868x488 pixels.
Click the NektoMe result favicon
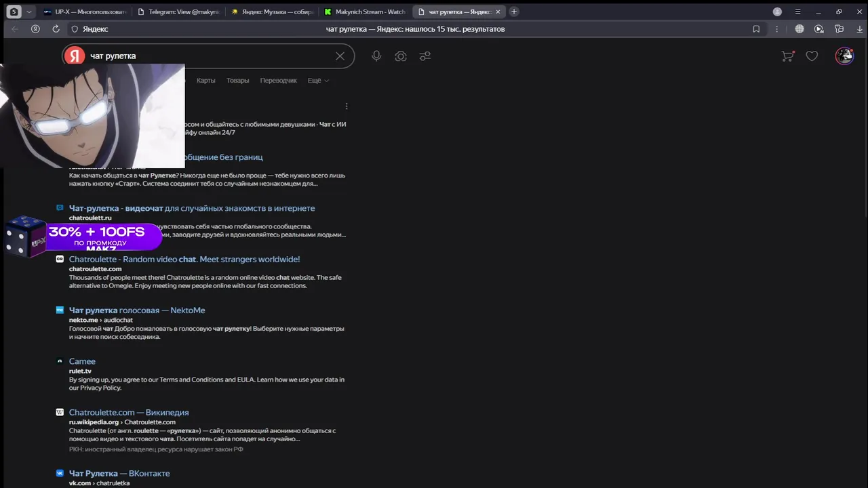[60, 310]
